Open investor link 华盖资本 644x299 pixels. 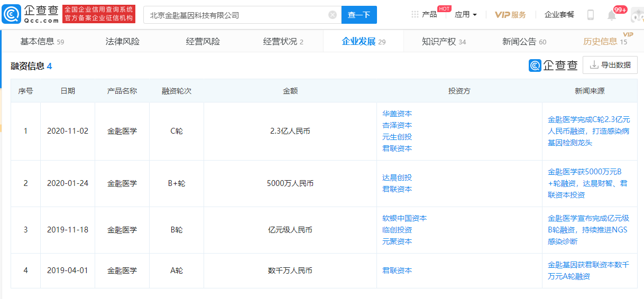[397, 114]
